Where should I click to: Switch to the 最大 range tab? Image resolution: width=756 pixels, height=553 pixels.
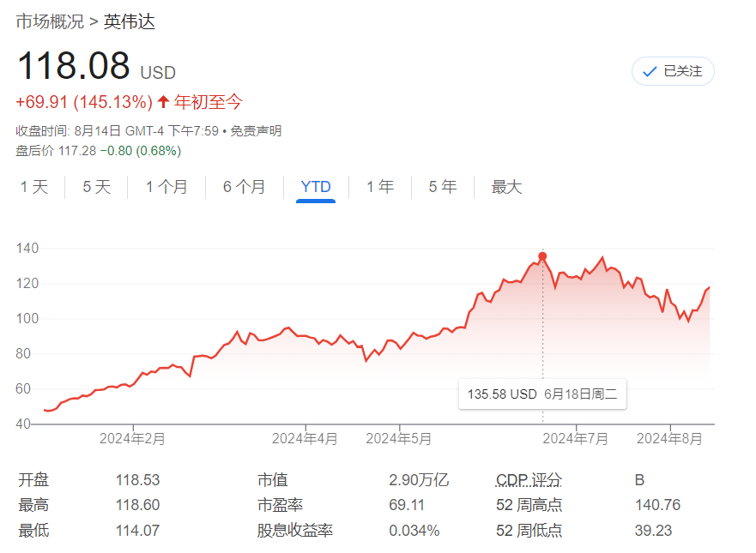pyautogui.click(x=506, y=187)
